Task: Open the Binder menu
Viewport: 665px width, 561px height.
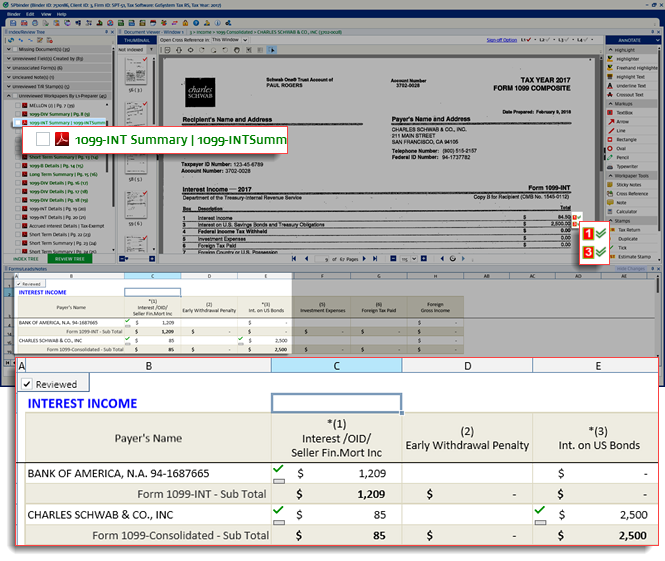Action: 14,14
